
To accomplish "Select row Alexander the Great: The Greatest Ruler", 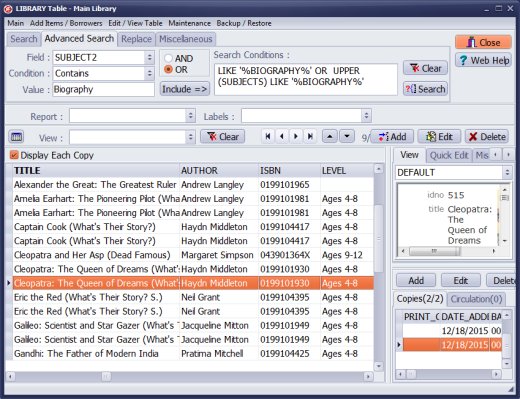I will tap(193, 185).
